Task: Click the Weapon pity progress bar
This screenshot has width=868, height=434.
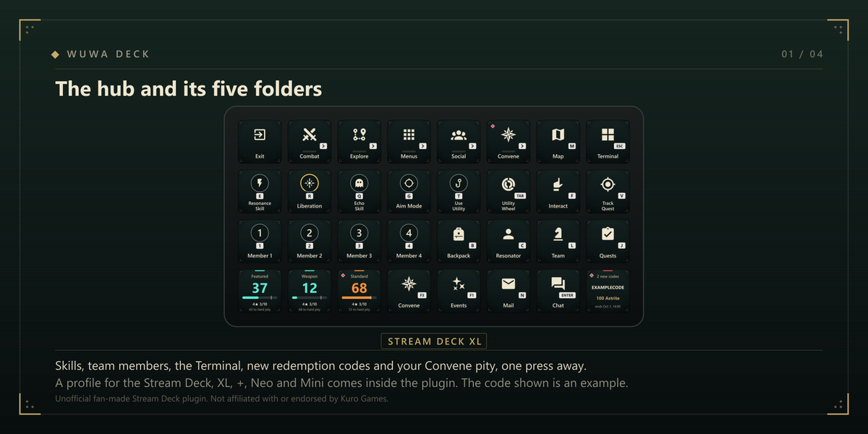Action: click(x=310, y=297)
